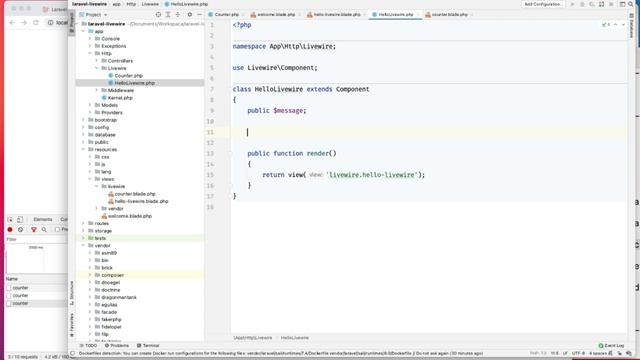Open the Terminal tool window tab
The height and width of the screenshot is (360, 640).
[148, 346]
